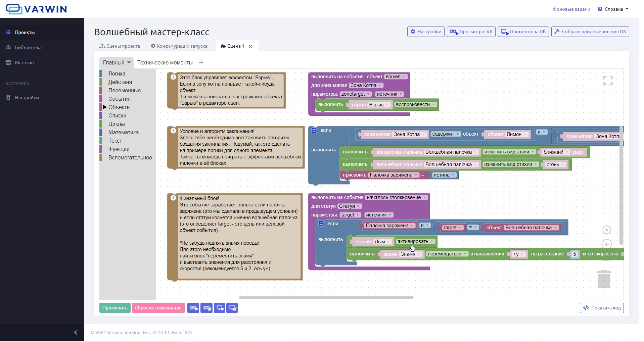Select Функции block category
This screenshot has width=644, height=342.
pos(119,149)
